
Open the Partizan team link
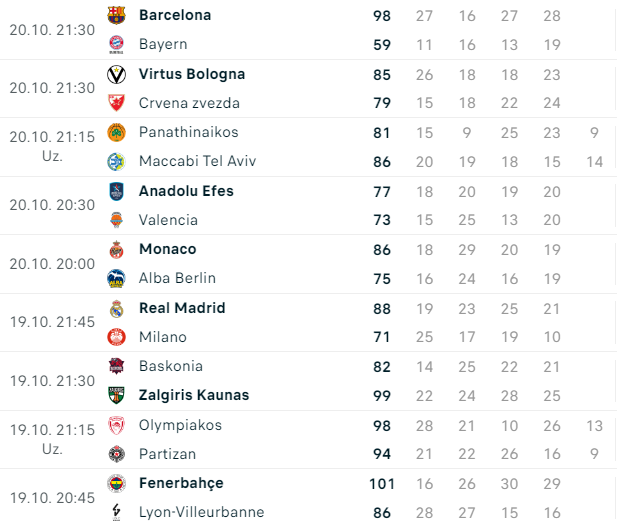[x=168, y=454]
